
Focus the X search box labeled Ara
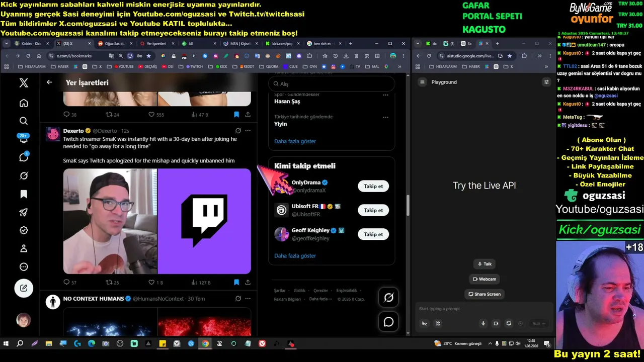(332, 84)
